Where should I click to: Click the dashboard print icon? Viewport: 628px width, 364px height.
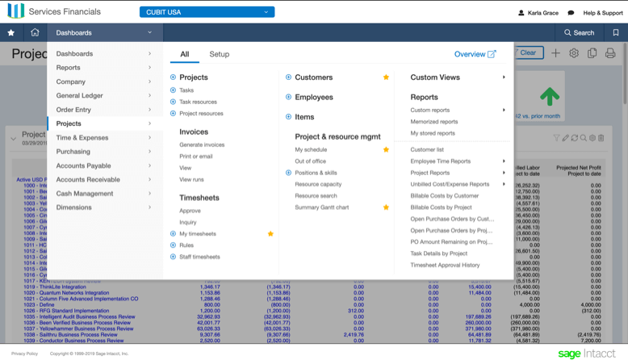pos(610,52)
